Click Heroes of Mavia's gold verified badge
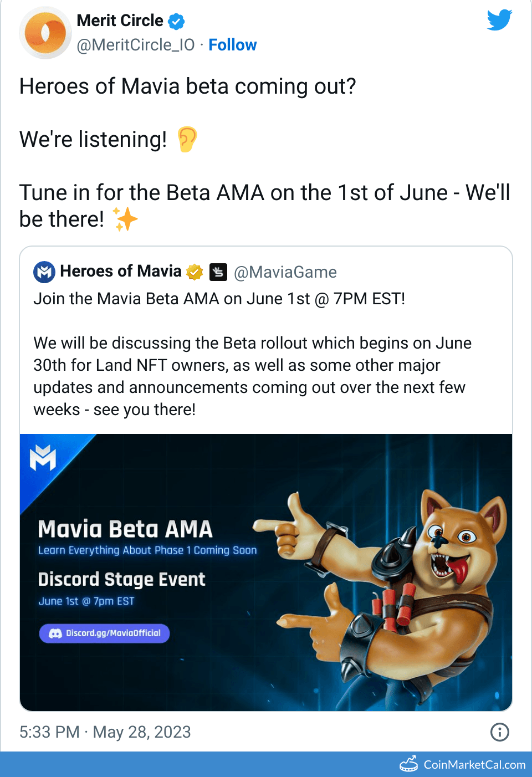 pyautogui.click(x=195, y=272)
